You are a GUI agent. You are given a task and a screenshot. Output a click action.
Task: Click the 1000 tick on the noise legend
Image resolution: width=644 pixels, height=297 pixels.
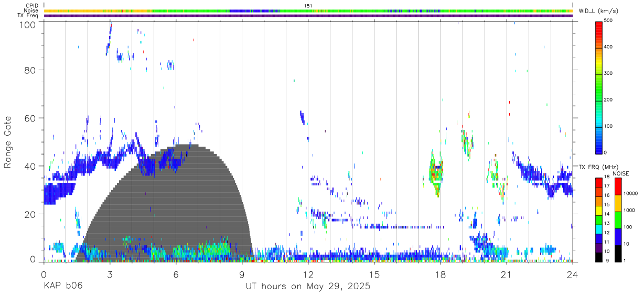tap(629, 210)
